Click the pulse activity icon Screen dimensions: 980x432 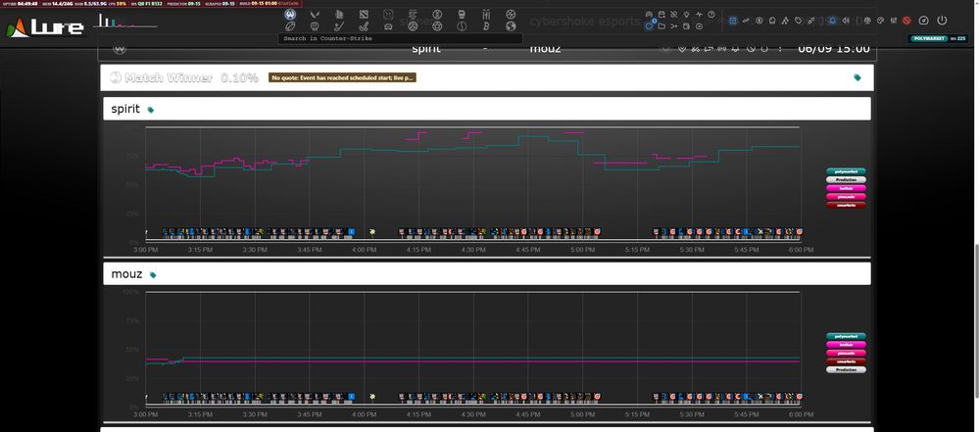pos(699,15)
